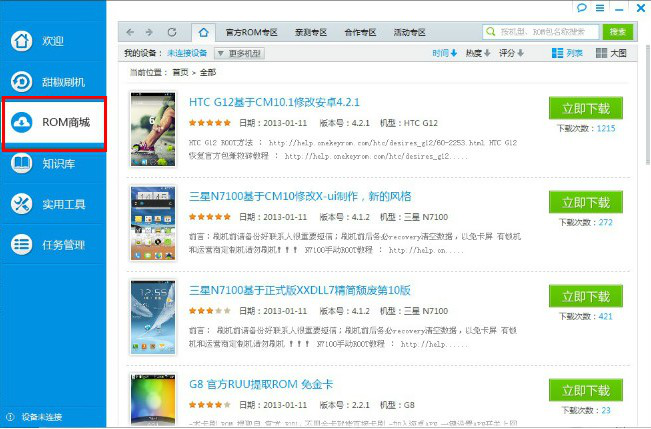
Task: Click N7100 XXDLL7 three-star rating
Action: coord(210,311)
